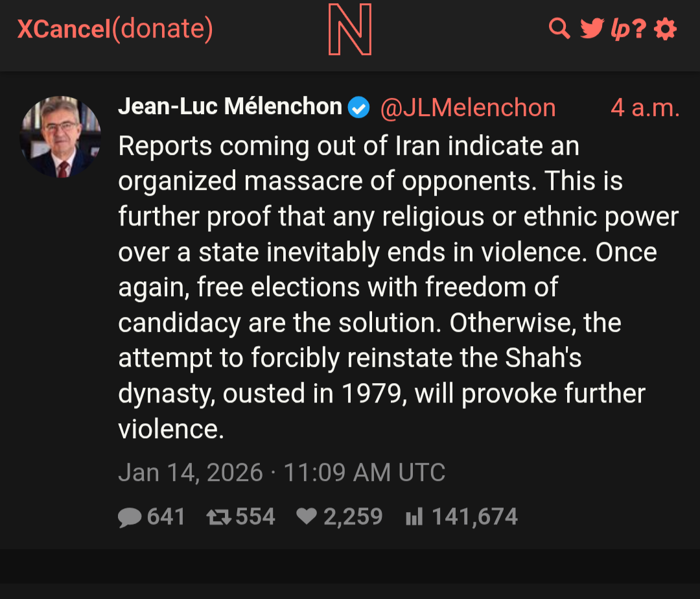This screenshot has height=599, width=700.
Task: Click Jean-Luc Mélenchon's profile avatar
Action: (x=61, y=137)
